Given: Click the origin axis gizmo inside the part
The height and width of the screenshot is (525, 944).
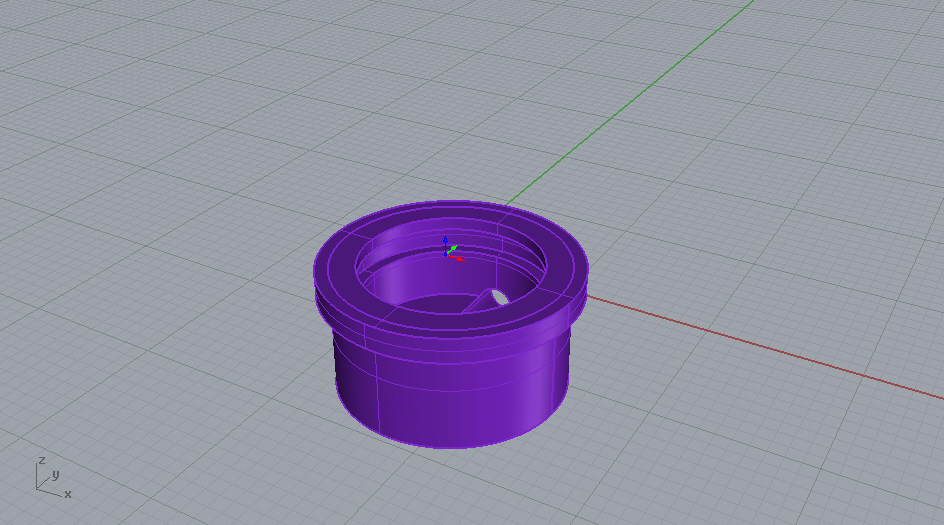Looking at the screenshot, I should 447,253.
